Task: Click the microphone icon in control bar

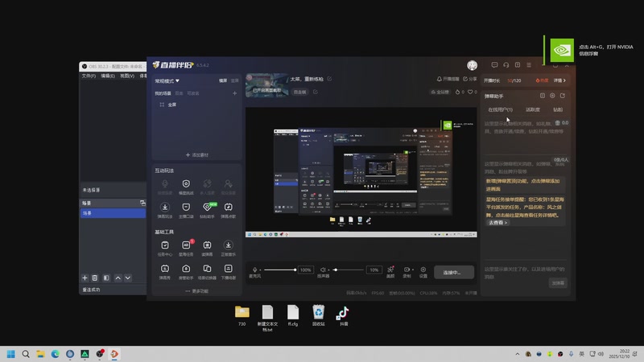Action: click(x=254, y=269)
